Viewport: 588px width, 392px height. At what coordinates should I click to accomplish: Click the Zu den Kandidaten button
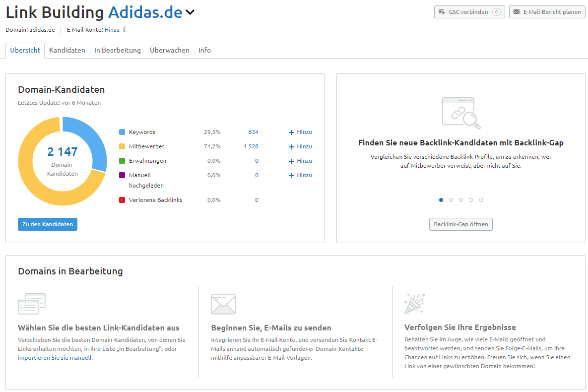[48, 224]
